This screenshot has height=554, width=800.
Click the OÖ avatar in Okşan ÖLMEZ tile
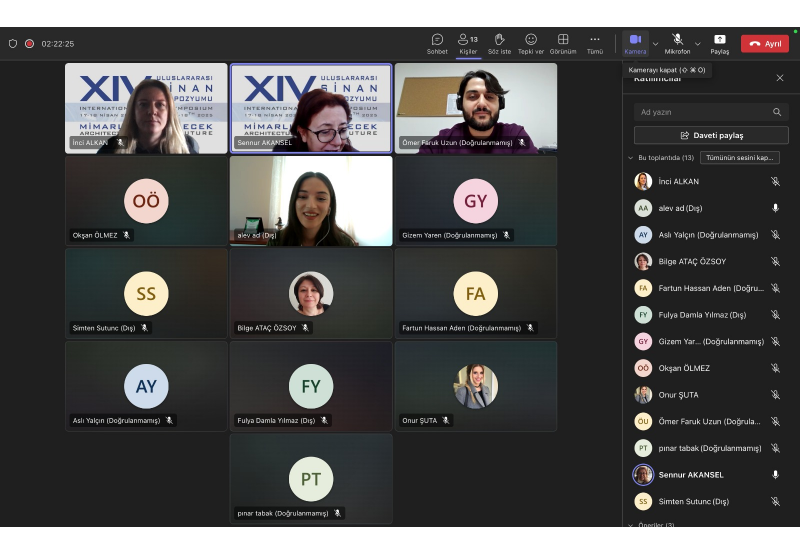146,200
